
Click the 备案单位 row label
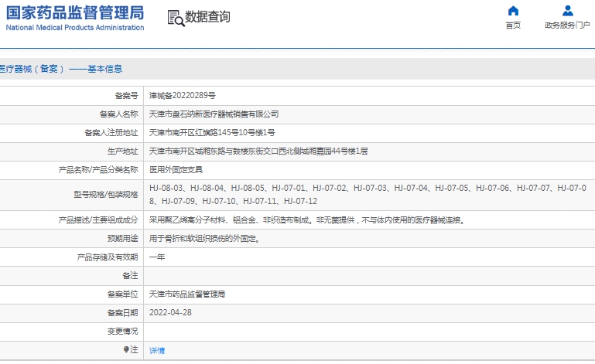(122, 294)
